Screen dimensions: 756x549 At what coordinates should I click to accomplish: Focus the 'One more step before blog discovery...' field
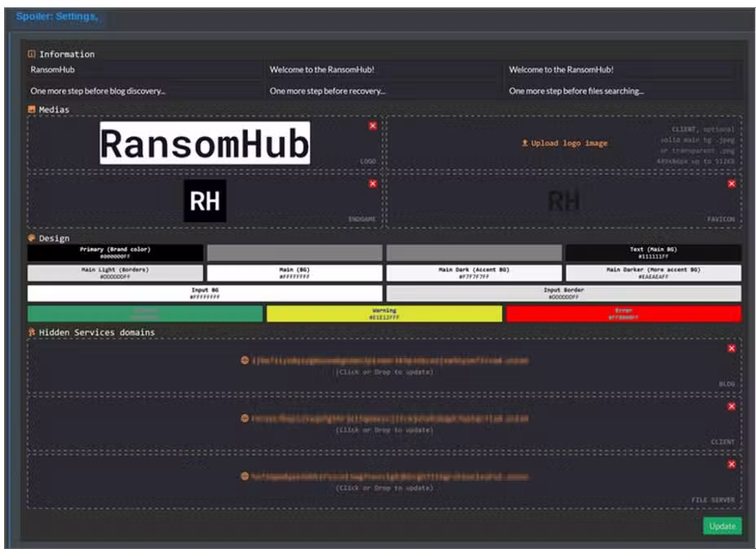tap(144, 91)
